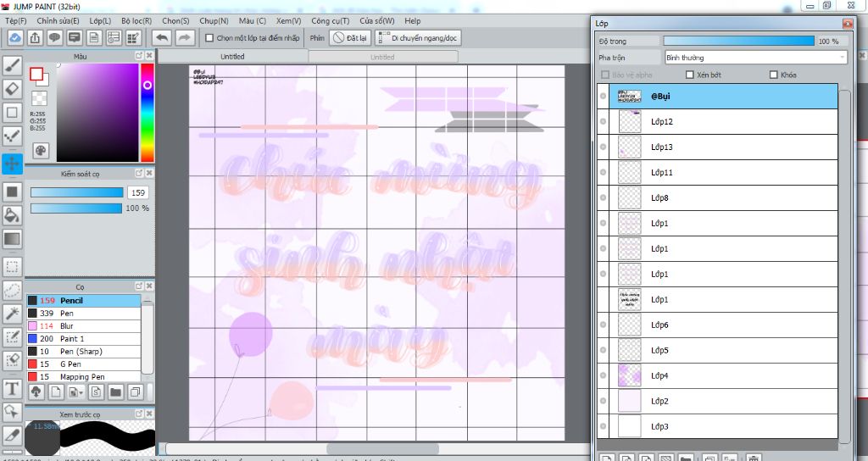Open the 'Pha trộn' blend mode dropdown
Screen dimensions: 868x461
pyautogui.click(x=756, y=58)
